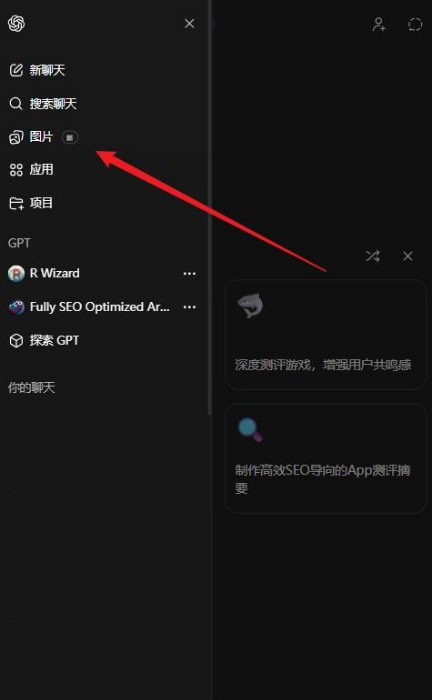The image size is (432, 700).
Task: Collapse the GPT section header
Action: [x=19, y=243]
